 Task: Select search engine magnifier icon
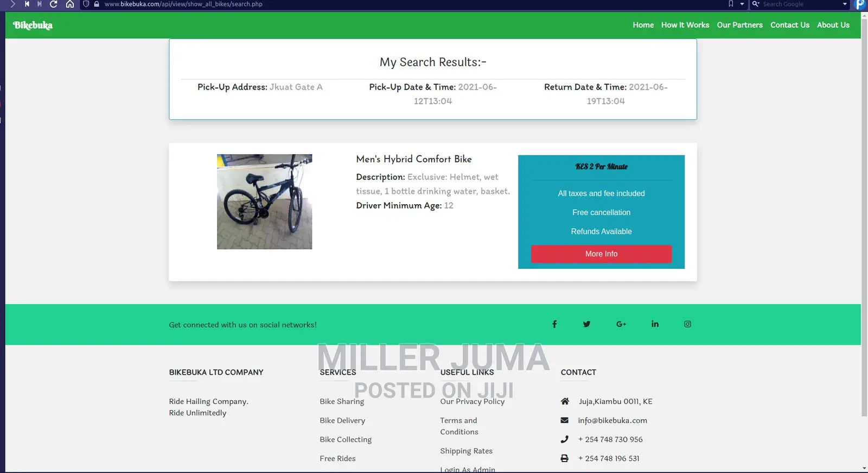click(x=755, y=4)
